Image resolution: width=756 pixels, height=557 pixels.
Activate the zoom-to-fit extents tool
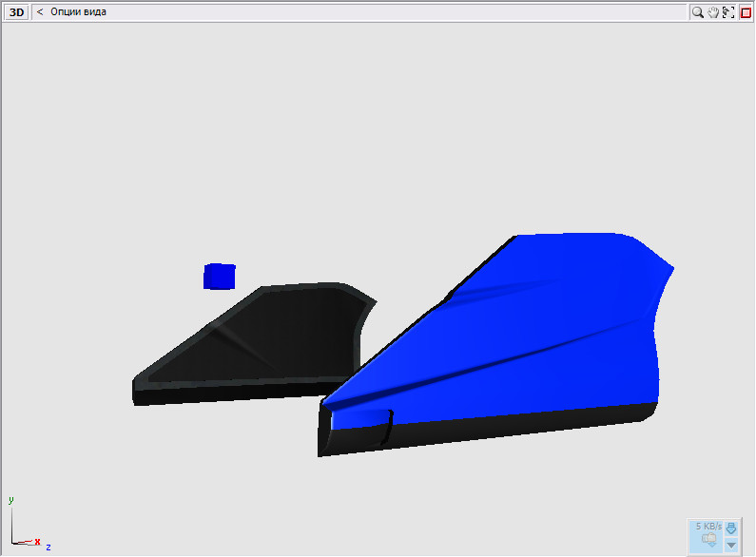[x=728, y=12]
